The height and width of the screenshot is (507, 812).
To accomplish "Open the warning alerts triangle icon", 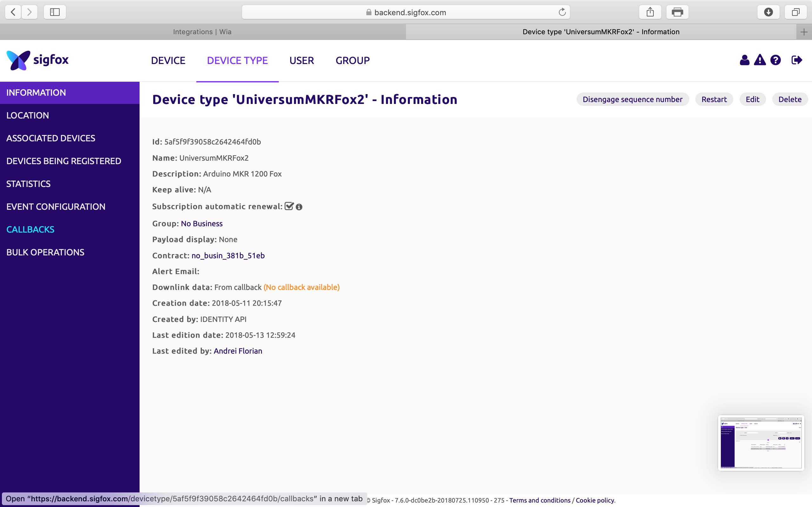I will pyautogui.click(x=760, y=60).
